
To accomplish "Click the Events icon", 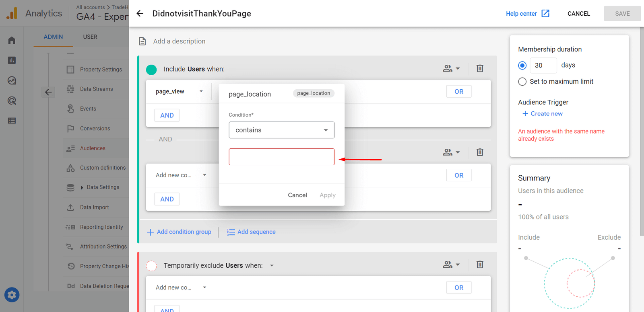I will pos(70,109).
